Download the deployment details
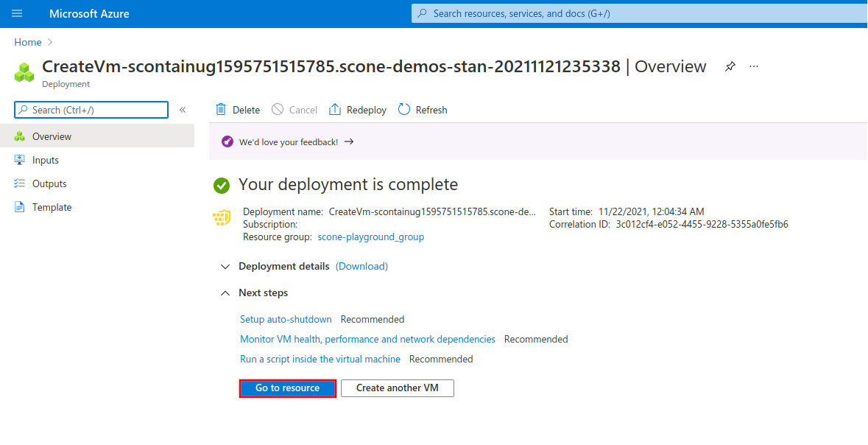868x445 pixels. (361, 266)
